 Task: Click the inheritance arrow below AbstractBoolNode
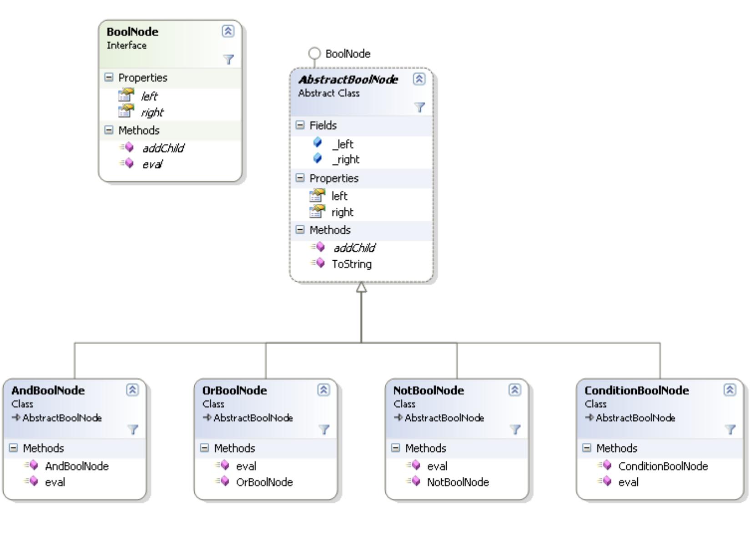tap(361, 287)
